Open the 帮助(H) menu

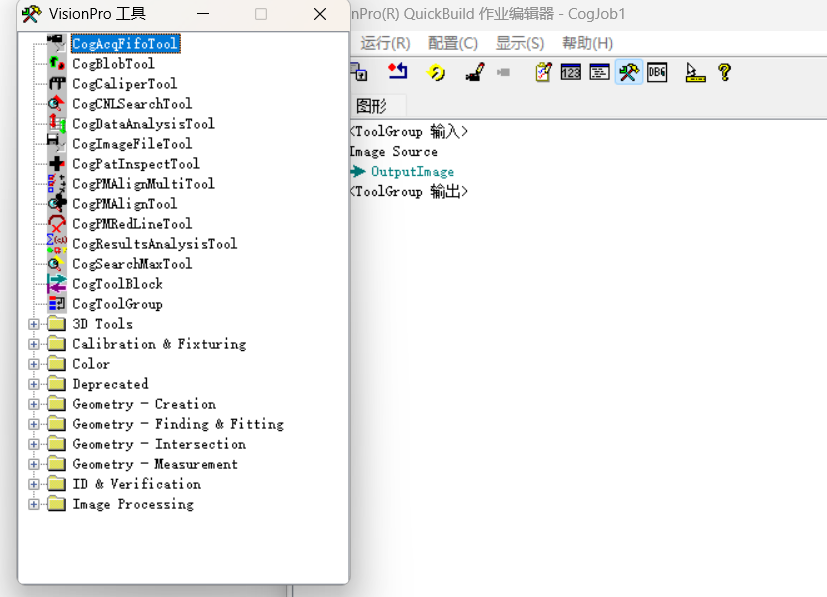pyautogui.click(x=587, y=43)
